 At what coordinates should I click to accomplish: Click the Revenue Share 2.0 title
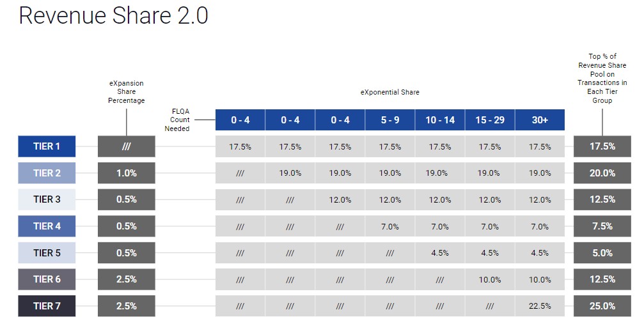coord(114,16)
